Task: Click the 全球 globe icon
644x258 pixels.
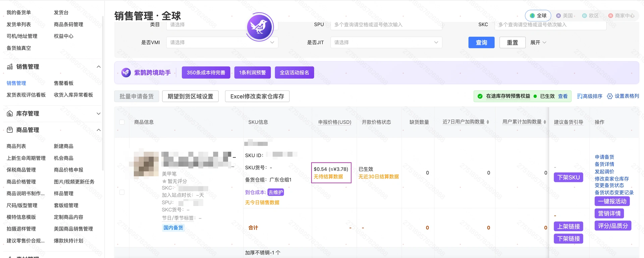Action: click(x=532, y=16)
